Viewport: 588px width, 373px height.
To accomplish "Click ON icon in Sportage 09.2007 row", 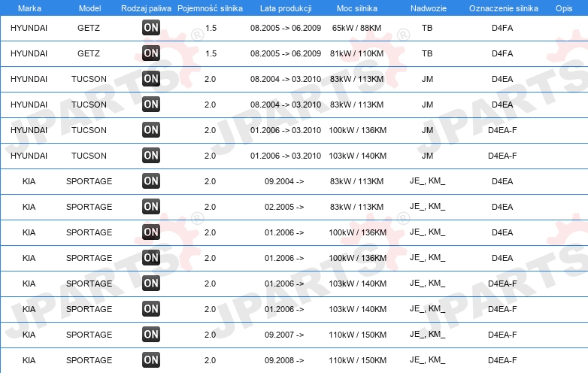I will 151,335.
